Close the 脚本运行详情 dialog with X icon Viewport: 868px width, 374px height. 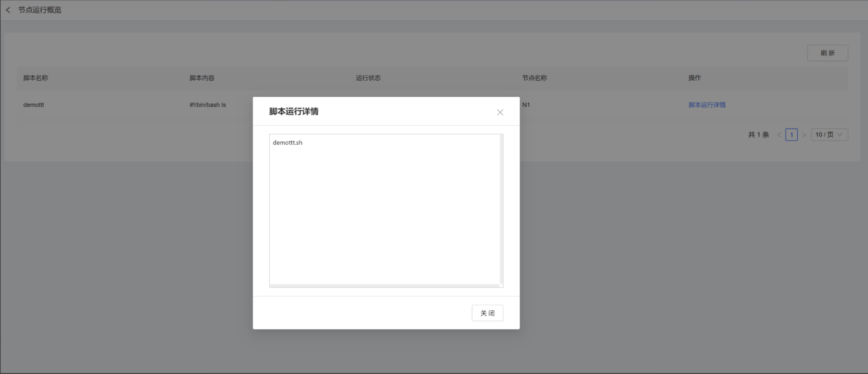click(x=500, y=112)
